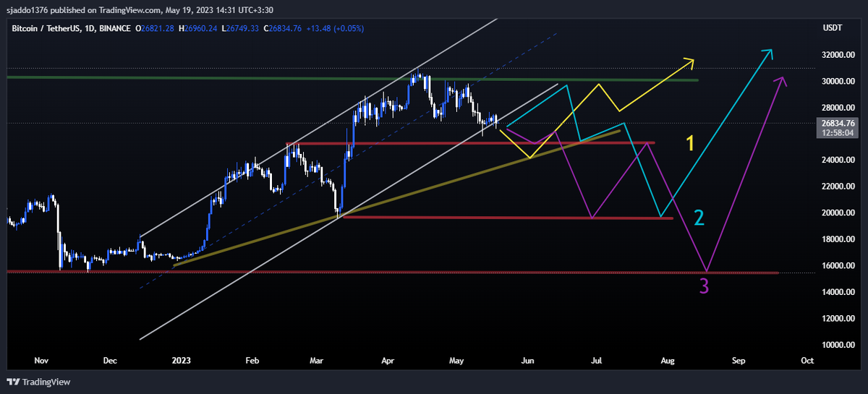Select the purple number 3 label

click(x=704, y=287)
